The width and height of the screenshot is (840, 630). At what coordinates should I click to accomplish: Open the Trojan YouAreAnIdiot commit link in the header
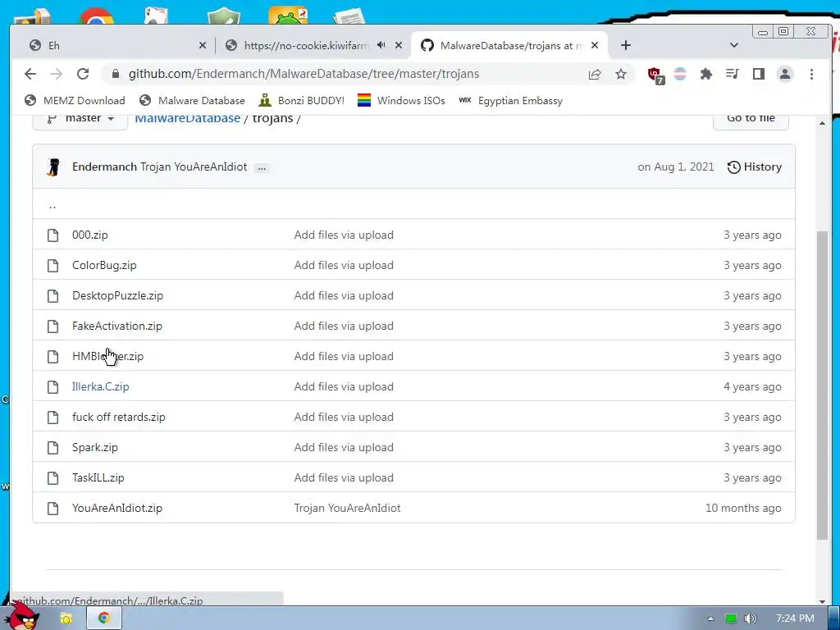[194, 167]
